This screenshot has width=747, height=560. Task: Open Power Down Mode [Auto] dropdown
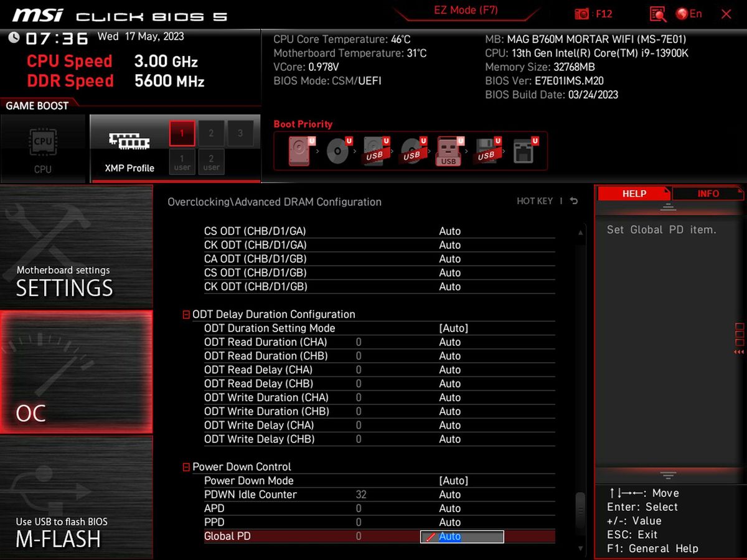click(x=453, y=480)
